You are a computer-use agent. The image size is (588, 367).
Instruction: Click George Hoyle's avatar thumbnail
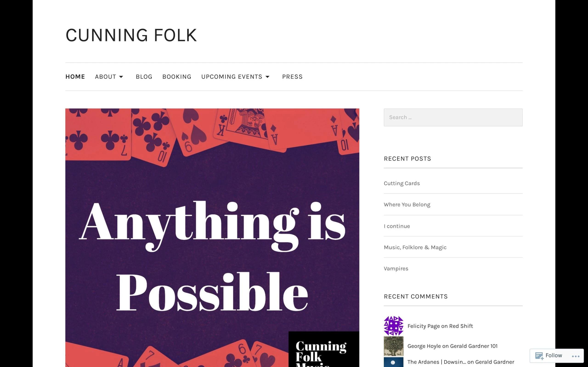[x=393, y=346]
